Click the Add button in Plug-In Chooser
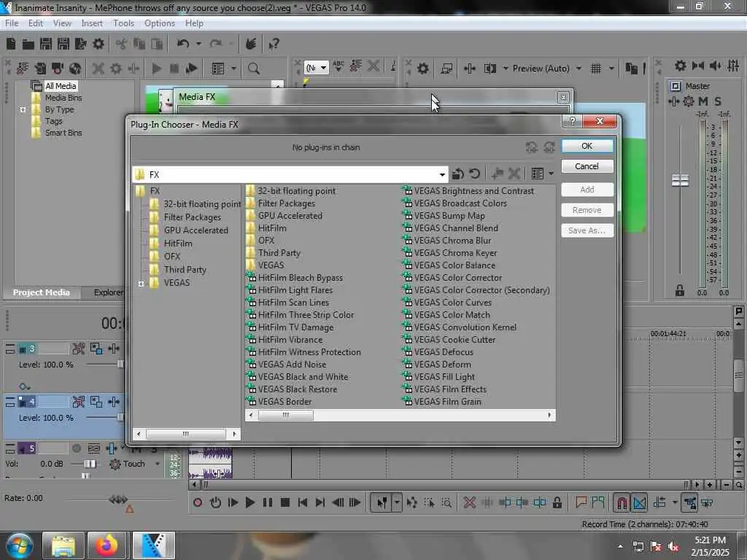 point(587,190)
